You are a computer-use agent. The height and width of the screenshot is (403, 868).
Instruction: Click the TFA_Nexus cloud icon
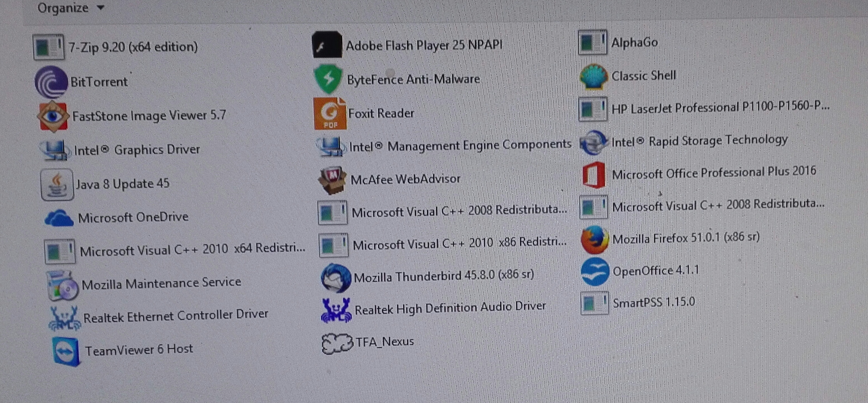click(337, 343)
